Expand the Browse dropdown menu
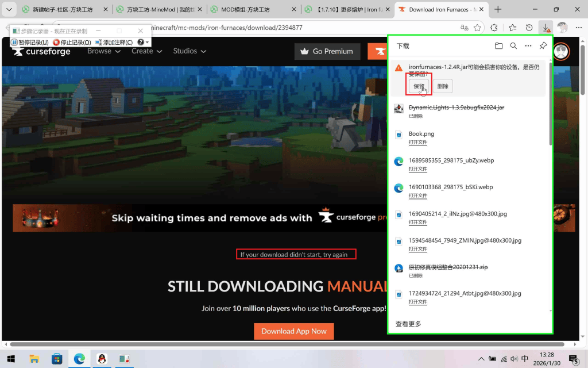 [x=104, y=51]
